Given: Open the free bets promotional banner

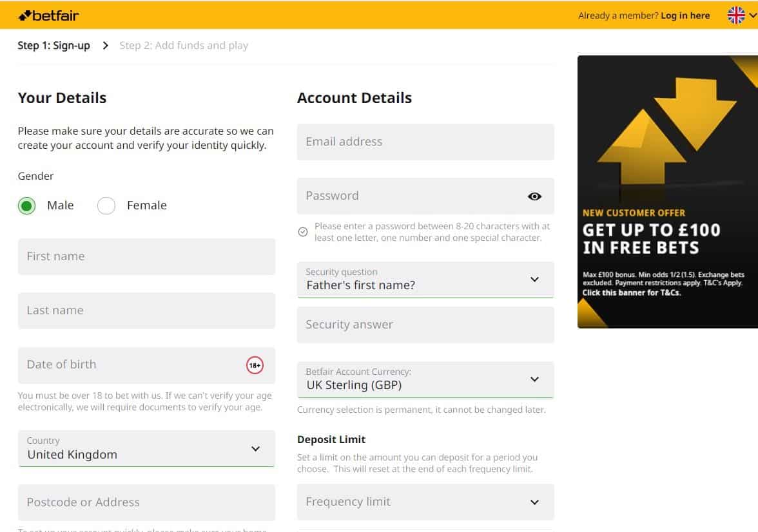Looking at the screenshot, I should click(668, 192).
